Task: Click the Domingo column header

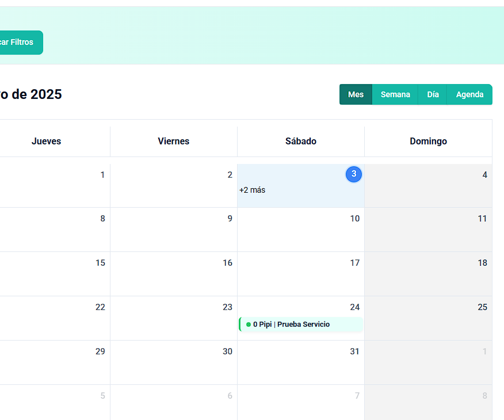Action: pyautogui.click(x=428, y=141)
